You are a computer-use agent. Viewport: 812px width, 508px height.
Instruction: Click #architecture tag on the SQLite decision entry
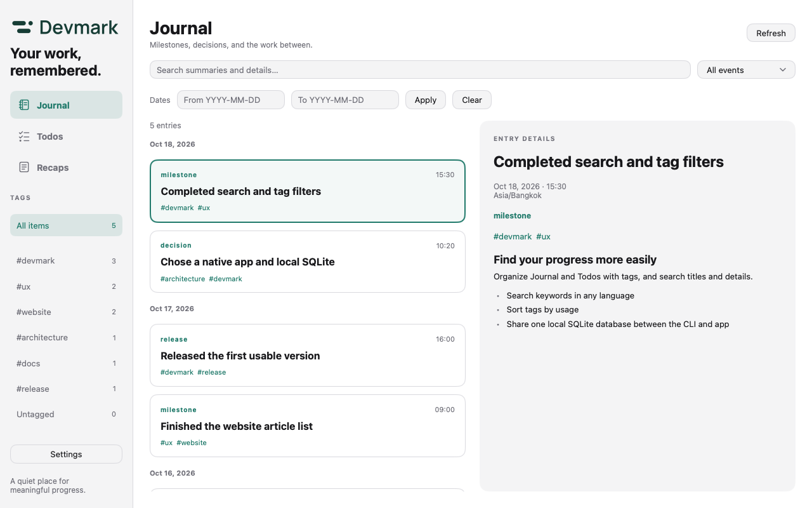tap(183, 279)
